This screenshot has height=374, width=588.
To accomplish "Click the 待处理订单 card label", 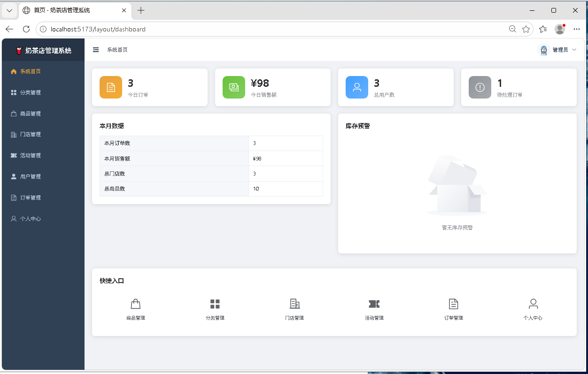I will click(510, 95).
